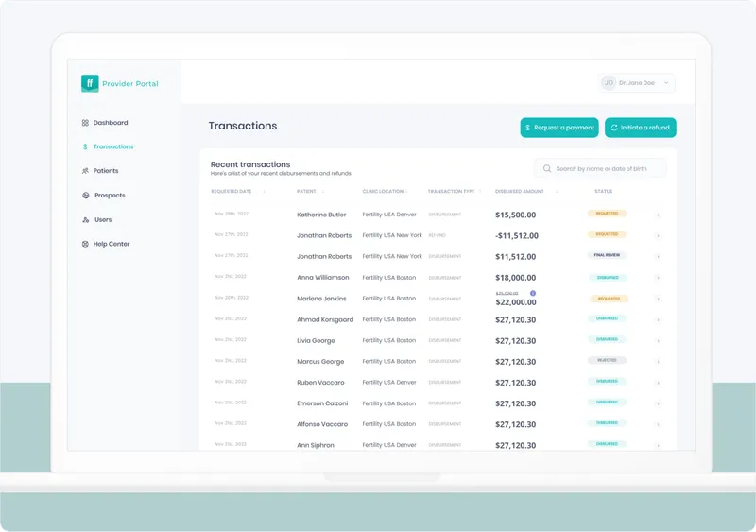756x532 pixels.
Task: Click search by name or birth date field
Action: [x=600, y=169]
